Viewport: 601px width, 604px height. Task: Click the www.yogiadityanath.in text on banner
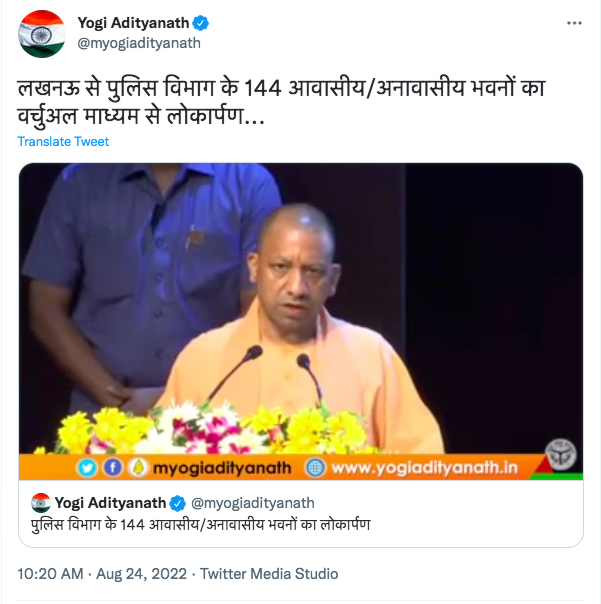pyautogui.click(x=424, y=468)
